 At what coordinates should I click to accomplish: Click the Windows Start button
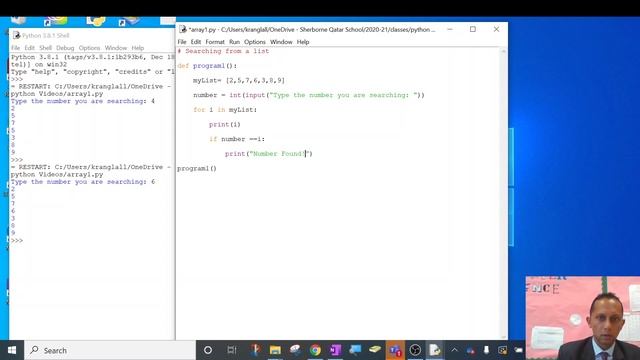tap(12, 350)
